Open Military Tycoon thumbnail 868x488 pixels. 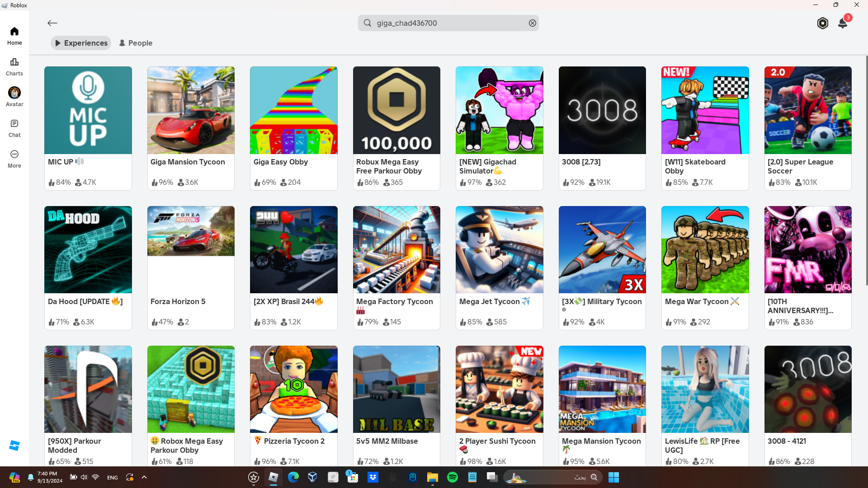(602, 250)
